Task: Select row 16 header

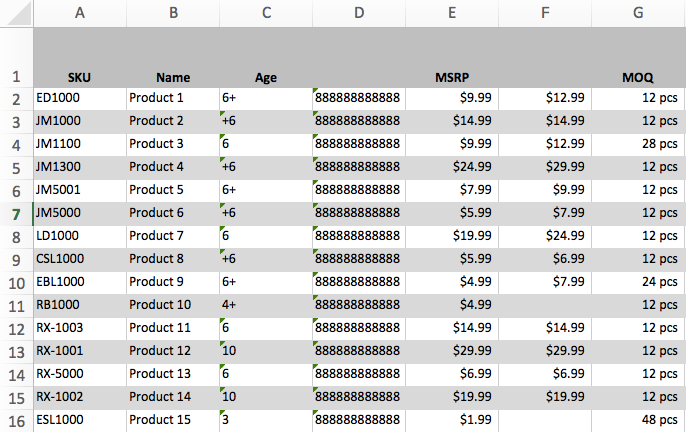Action: pyautogui.click(x=15, y=420)
